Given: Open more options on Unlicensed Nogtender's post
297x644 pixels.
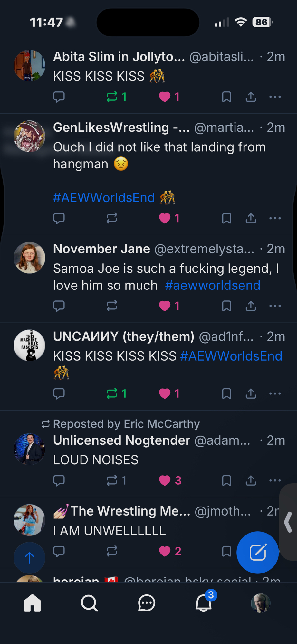Looking at the screenshot, I should tap(275, 480).
